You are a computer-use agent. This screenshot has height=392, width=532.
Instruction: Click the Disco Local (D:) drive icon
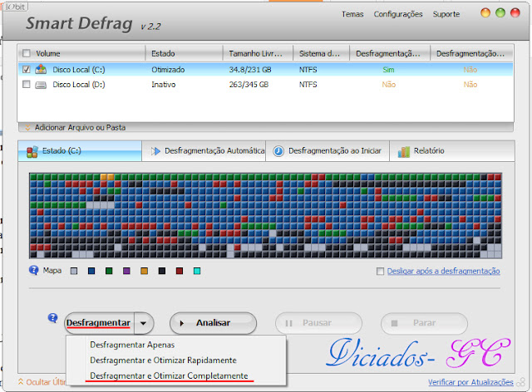tap(41, 85)
